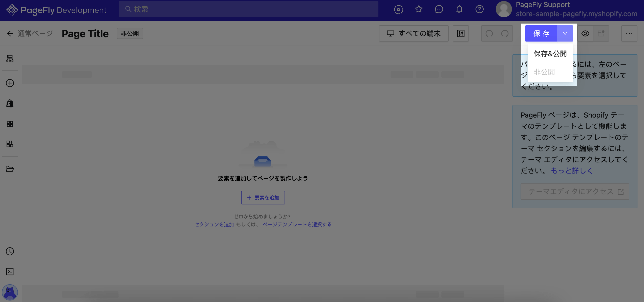Open the page outline tree icon in sidebar
644x302 pixels.
(10, 58)
